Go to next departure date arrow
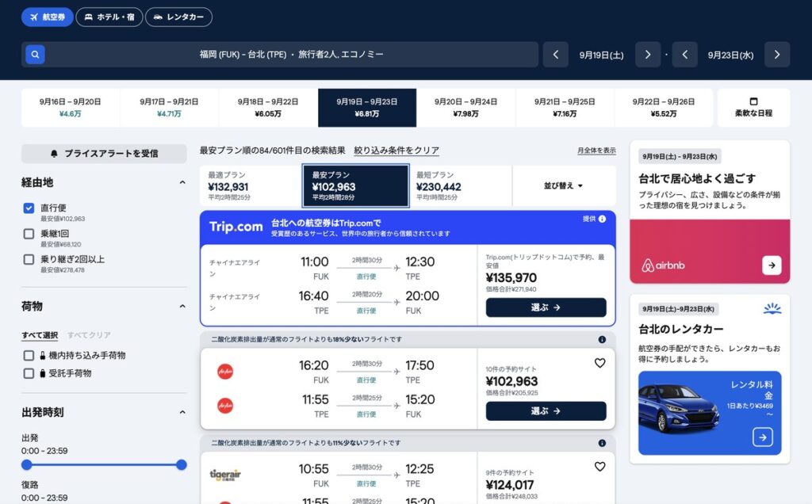The width and height of the screenshot is (812, 504). click(648, 55)
